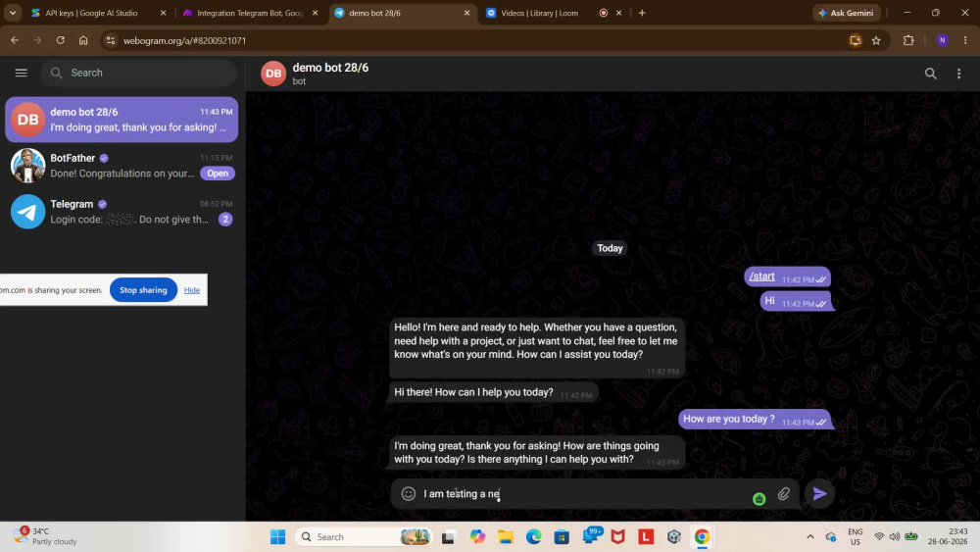Click the bot's doing great reply message
The width and height of the screenshot is (980, 552).
tap(536, 453)
